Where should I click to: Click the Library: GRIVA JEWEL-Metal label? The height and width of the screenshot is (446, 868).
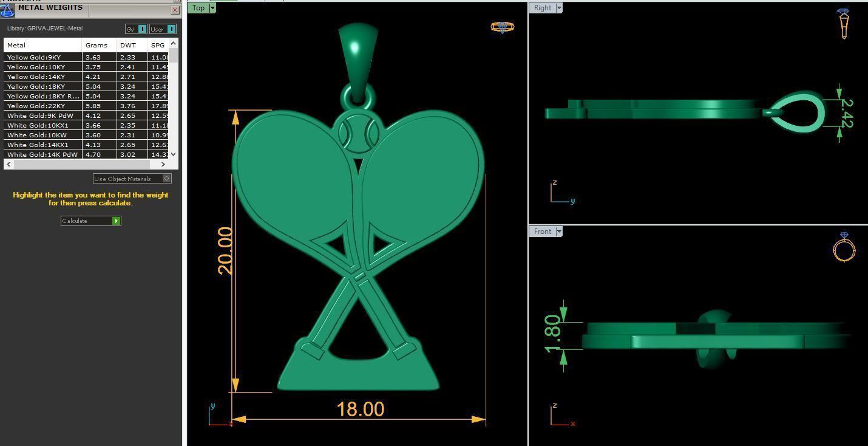(45, 29)
